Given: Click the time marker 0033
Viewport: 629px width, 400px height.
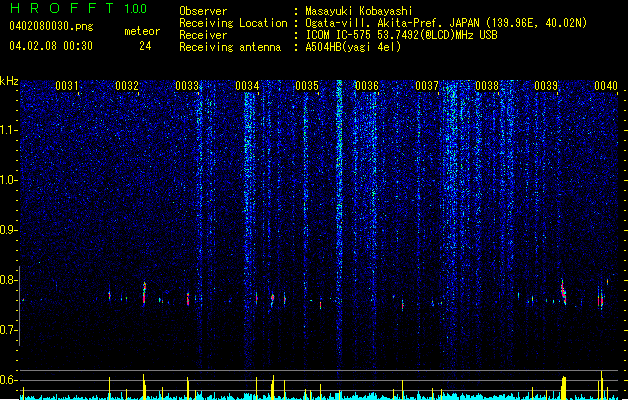Looking at the screenshot, I should (x=187, y=86).
